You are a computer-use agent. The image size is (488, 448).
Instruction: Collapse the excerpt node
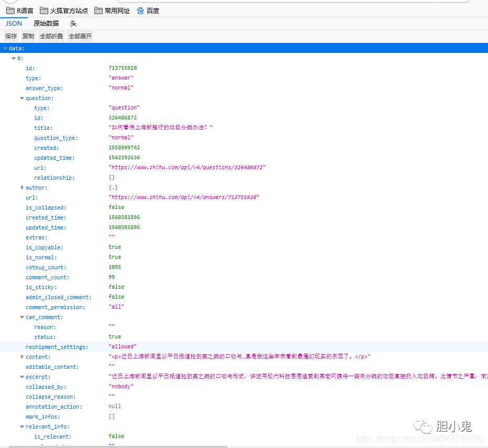[x=22, y=377]
